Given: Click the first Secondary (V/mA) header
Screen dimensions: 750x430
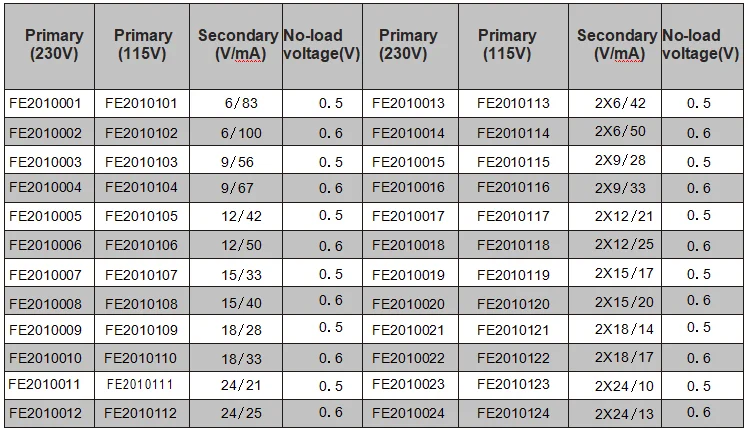Looking at the screenshot, I should point(236,46).
